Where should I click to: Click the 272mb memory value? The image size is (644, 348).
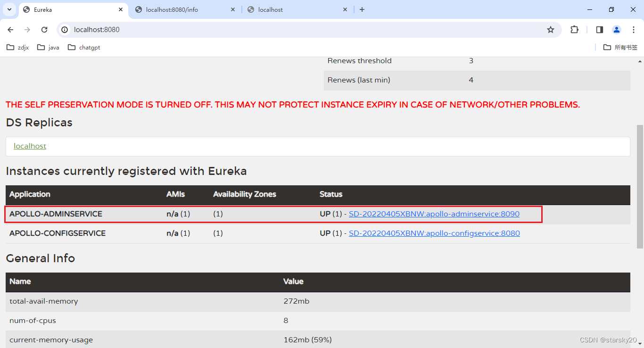pos(297,301)
